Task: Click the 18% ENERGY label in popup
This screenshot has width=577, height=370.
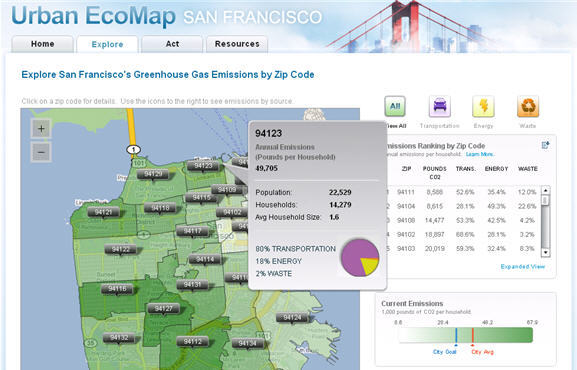Action: pyautogui.click(x=279, y=261)
